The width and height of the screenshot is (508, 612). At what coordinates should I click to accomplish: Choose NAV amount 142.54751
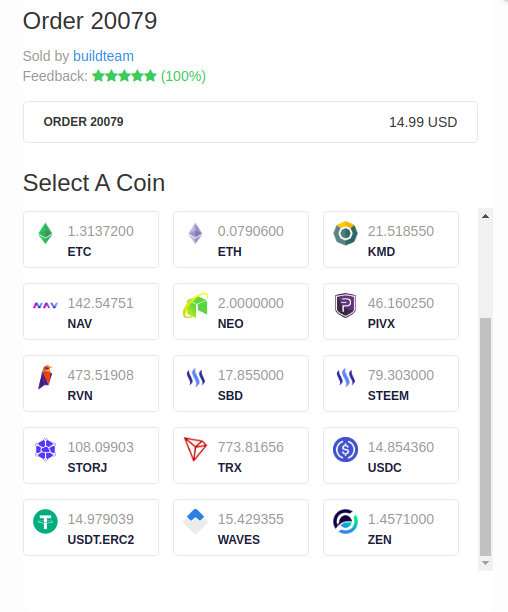[x=101, y=303]
